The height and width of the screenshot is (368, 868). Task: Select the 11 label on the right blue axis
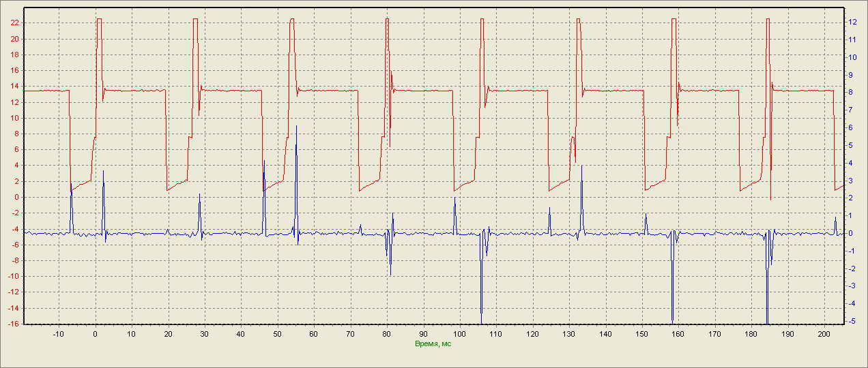point(852,40)
